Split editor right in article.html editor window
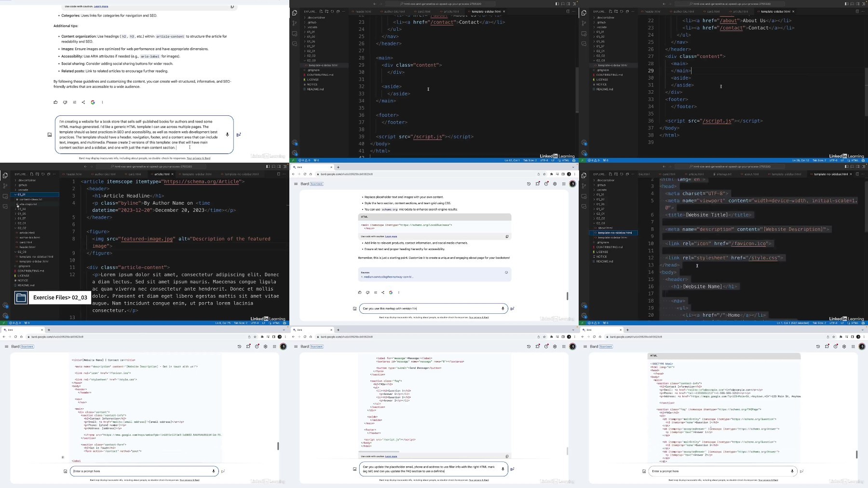 278,174
